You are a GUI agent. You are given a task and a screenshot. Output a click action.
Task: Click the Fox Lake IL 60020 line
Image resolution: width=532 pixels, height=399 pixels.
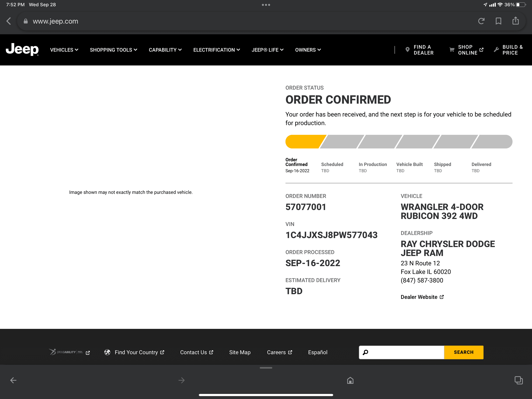pos(426,272)
